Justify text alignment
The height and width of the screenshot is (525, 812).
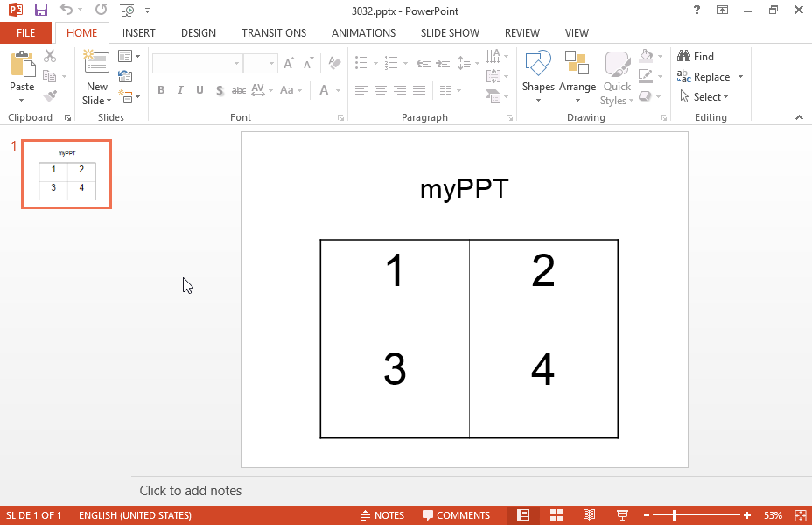click(x=419, y=91)
